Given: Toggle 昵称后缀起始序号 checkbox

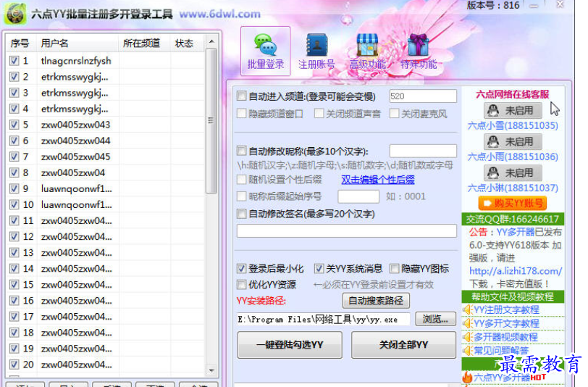Looking at the screenshot, I should tap(242, 196).
